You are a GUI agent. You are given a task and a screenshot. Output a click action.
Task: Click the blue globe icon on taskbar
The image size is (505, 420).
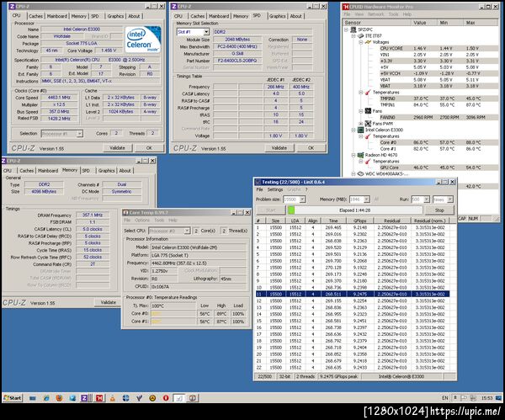pos(126,398)
